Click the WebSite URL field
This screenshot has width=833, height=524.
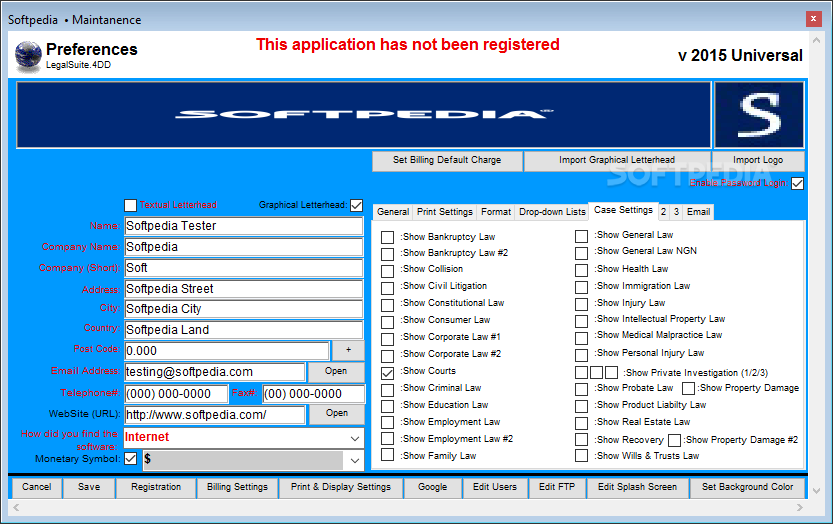point(215,415)
